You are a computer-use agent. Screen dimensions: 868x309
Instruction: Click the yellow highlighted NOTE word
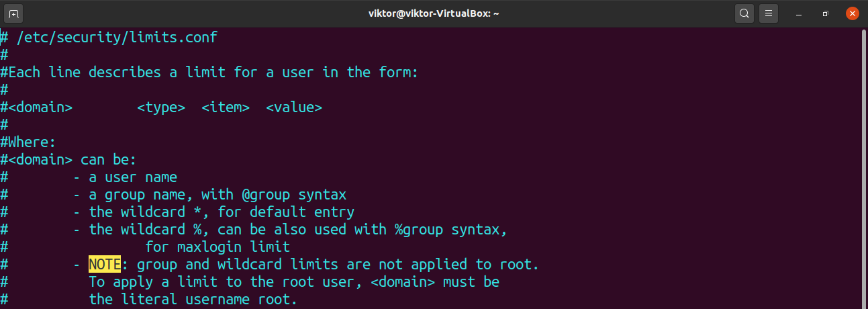click(x=105, y=264)
